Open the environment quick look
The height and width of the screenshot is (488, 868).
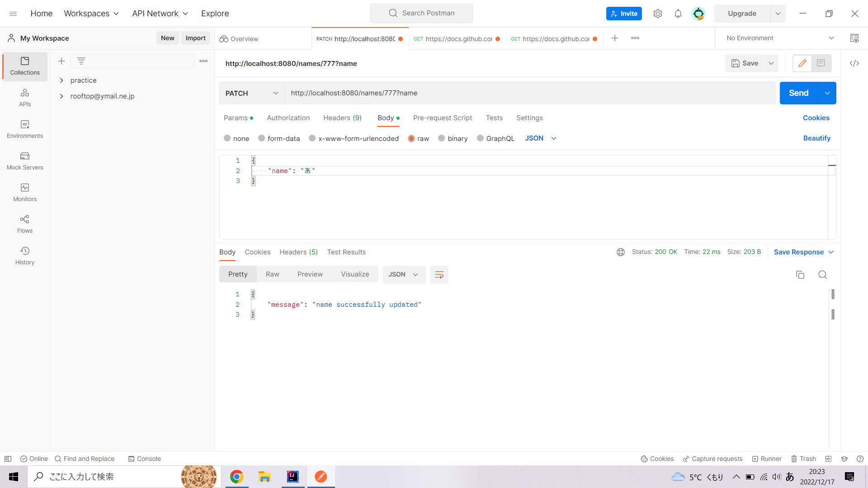tap(854, 38)
